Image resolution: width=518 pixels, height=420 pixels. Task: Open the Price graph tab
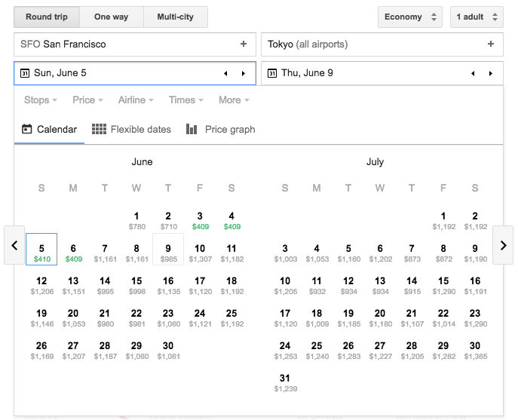pos(220,130)
